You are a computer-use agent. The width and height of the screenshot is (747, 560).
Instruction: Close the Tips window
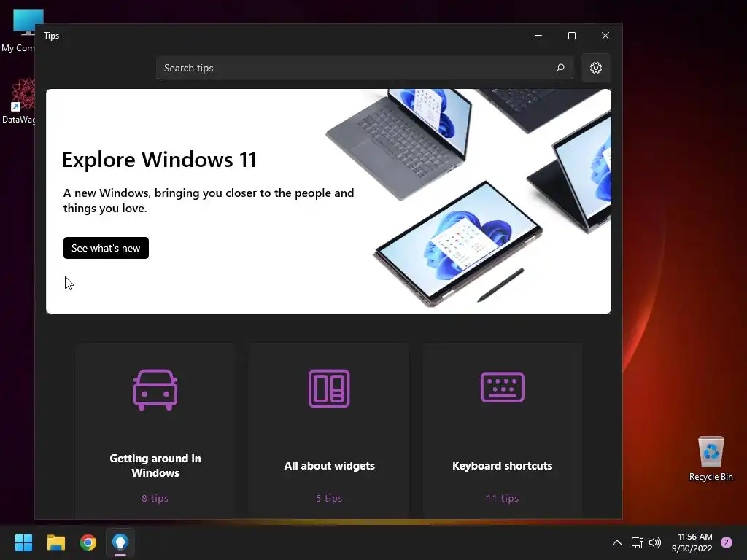605,36
